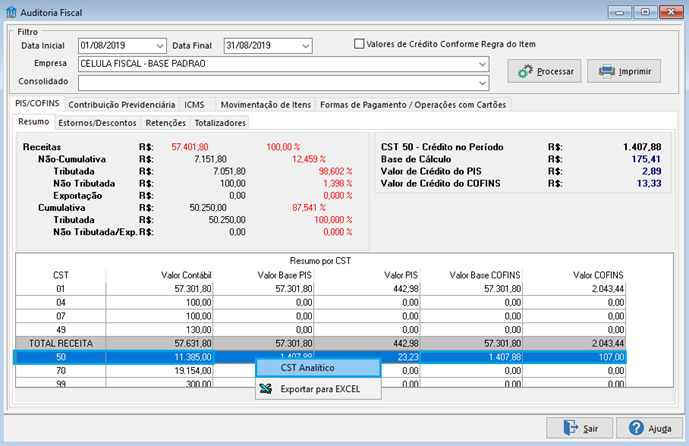Click the 11.385,00 value in row 50

pos(193,357)
